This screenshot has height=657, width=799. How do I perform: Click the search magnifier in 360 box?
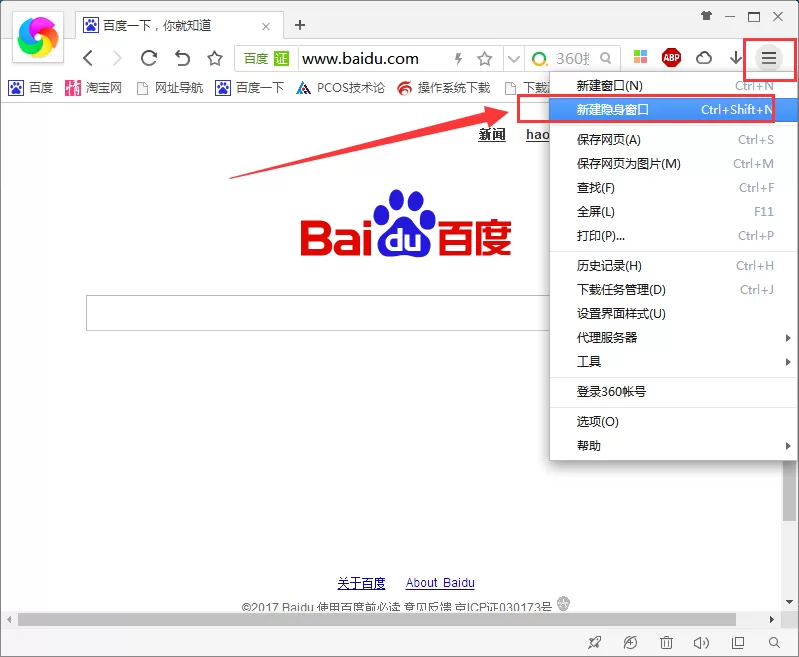(605, 58)
